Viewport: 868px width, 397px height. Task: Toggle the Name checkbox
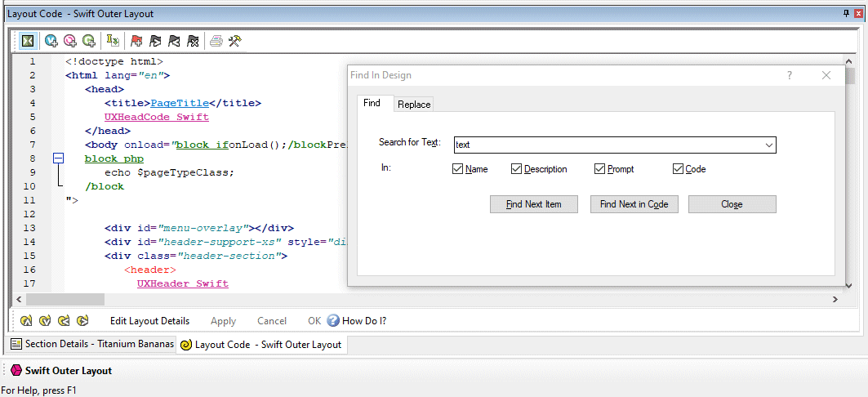[x=457, y=169]
